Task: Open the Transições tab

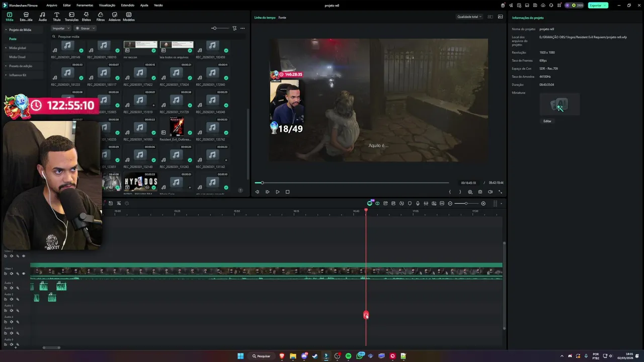Action: [x=71, y=17]
